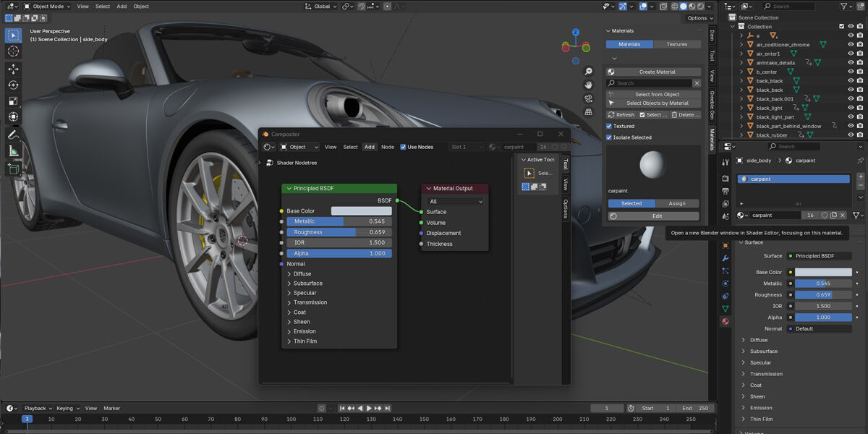Image resolution: width=868 pixels, height=434 pixels.
Task: Click the Base Color swatch in node
Action: click(361, 211)
